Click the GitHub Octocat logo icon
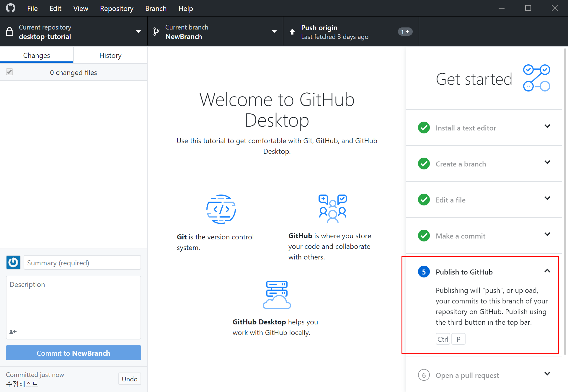 click(11, 8)
